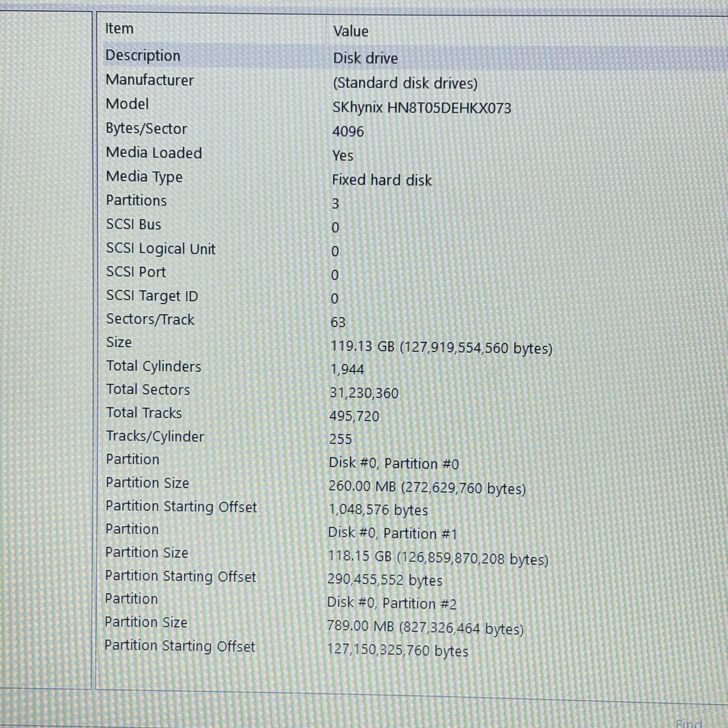
Task: Click value 118.15 GB (126,859,870,208 bytes)
Action: (x=438, y=558)
